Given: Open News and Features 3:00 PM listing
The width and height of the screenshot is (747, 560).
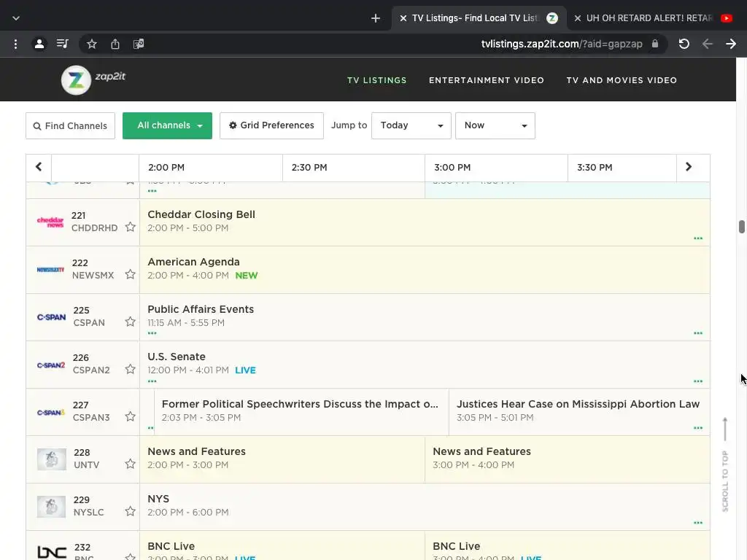Looking at the screenshot, I should tap(567, 459).
